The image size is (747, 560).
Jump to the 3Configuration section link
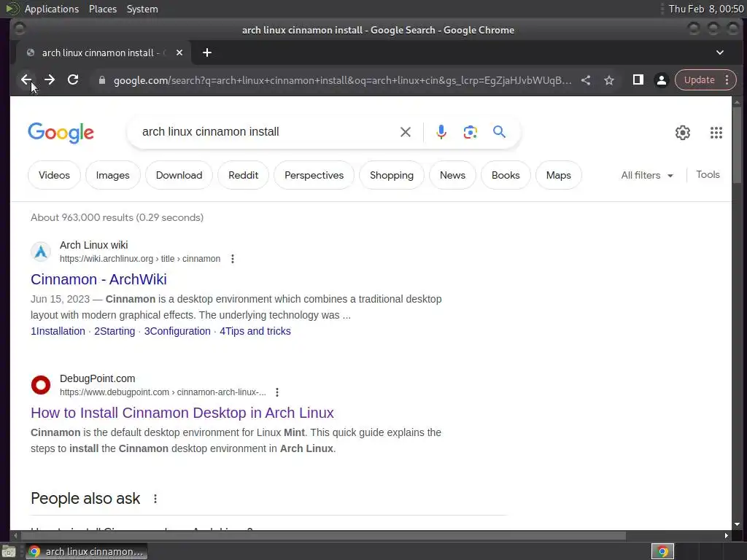click(x=177, y=331)
